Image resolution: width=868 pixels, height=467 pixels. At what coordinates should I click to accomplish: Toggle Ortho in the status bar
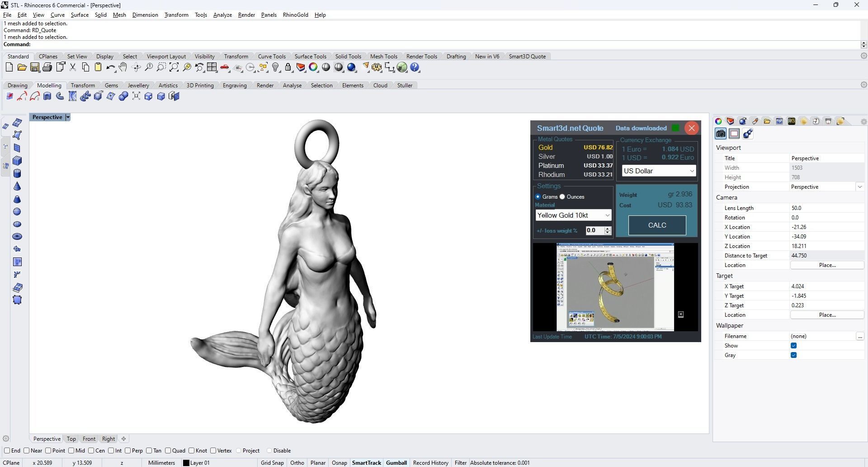(x=297, y=463)
